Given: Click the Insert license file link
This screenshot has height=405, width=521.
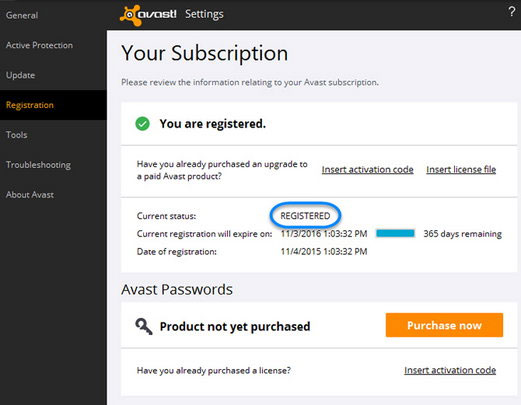Looking at the screenshot, I should click(461, 169).
